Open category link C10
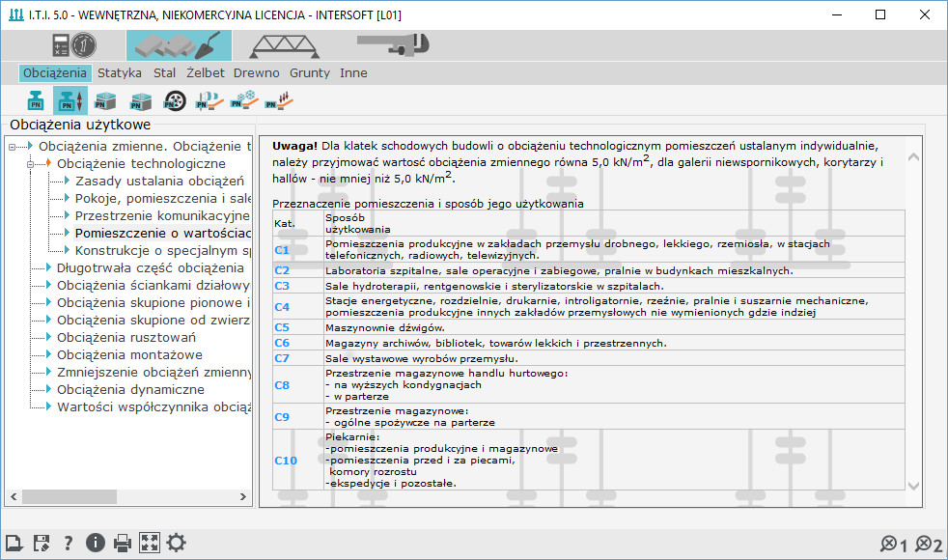The height and width of the screenshot is (560, 948). [286, 461]
